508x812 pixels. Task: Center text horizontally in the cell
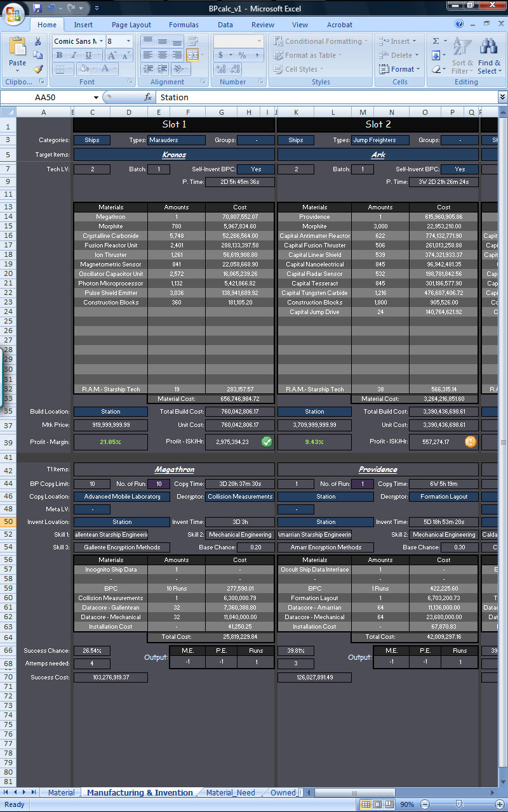[x=163, y=55]
